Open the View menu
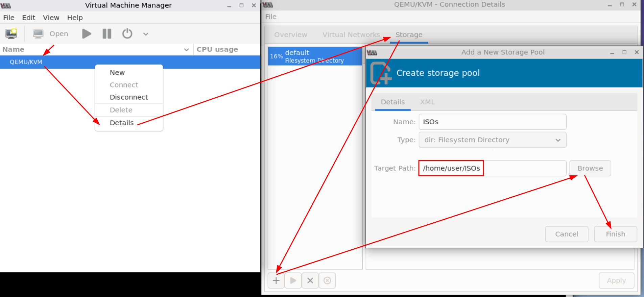644x297 pixels. [x=51, y=18]
